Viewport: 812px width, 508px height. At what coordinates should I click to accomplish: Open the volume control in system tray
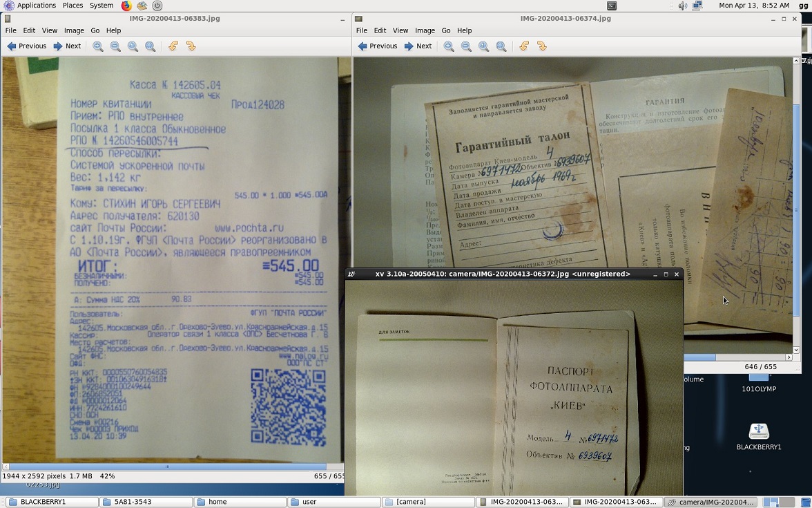(x=682, y=6)
